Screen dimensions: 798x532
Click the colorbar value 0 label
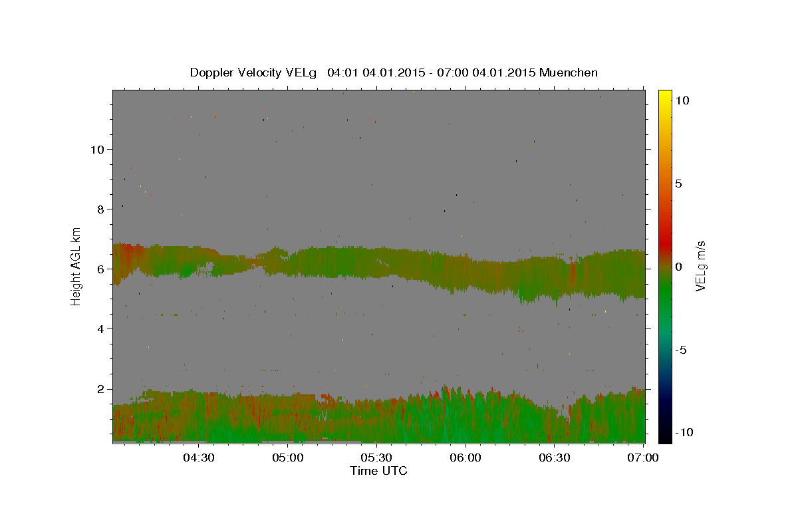(679, 267)
